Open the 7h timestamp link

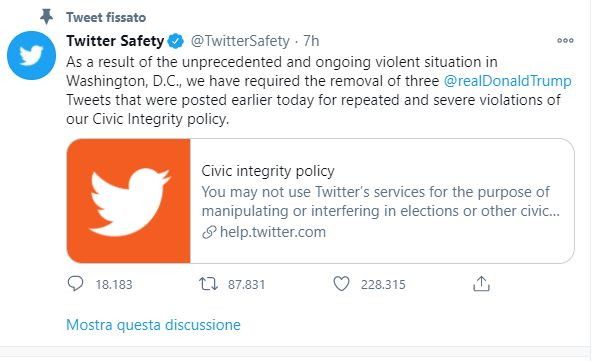[311, 41]
